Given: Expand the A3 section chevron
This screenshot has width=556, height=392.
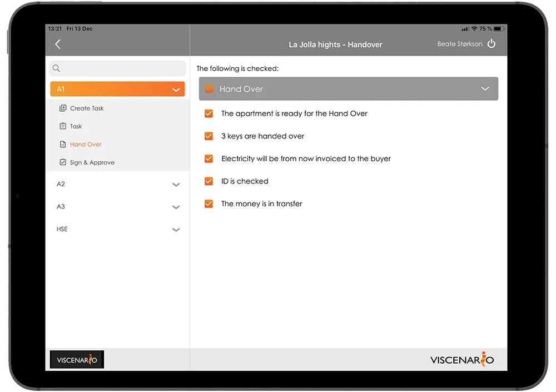Looking at the screenshot, I should point(176,207).
